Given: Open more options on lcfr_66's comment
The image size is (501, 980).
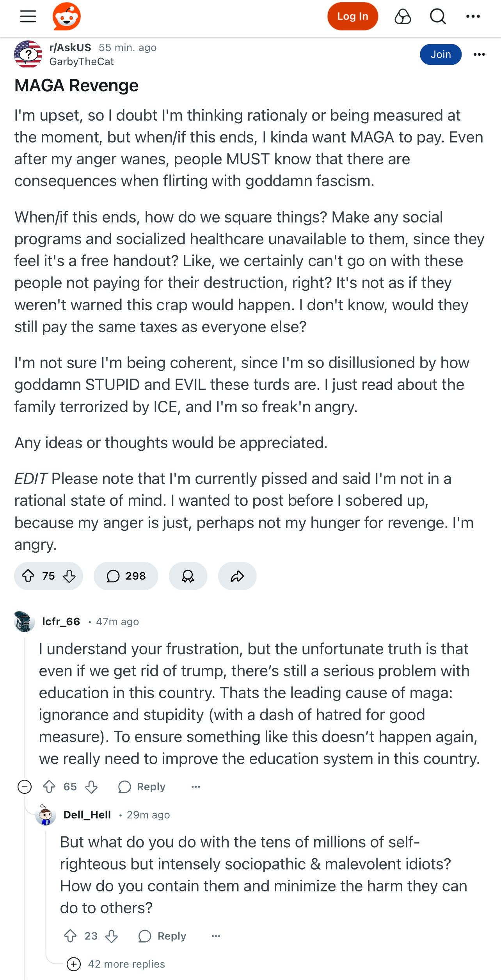Looking at the screenshot, I should pos(196,786).
